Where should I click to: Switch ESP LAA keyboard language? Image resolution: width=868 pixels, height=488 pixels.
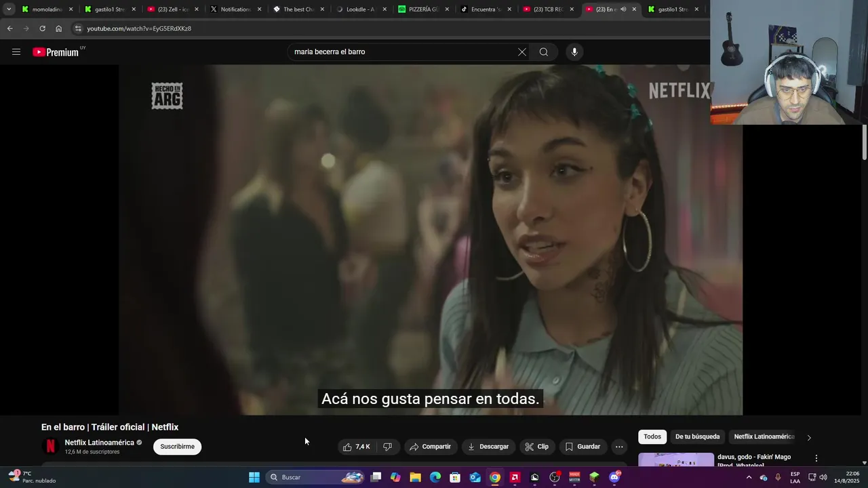pos(795,477)
